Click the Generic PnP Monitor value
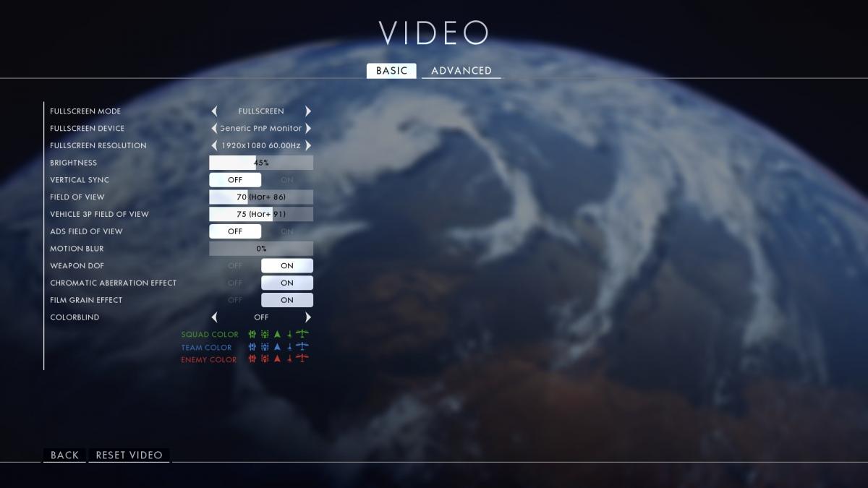 (261, 129)
